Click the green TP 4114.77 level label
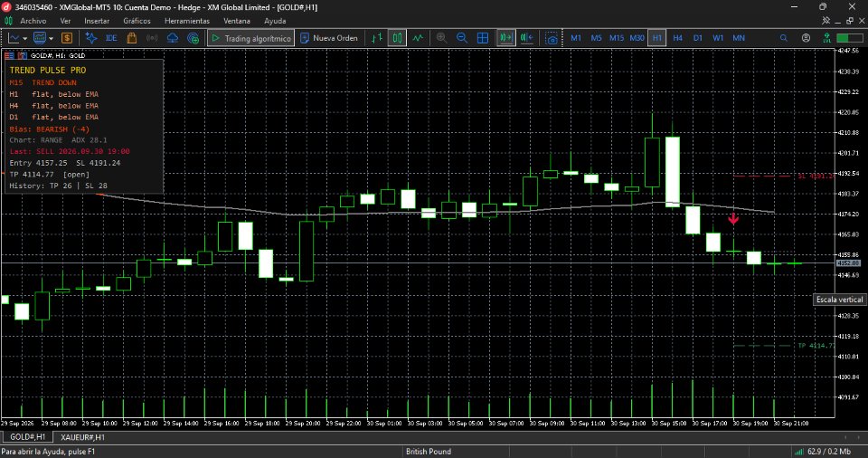 click(816, 346)
